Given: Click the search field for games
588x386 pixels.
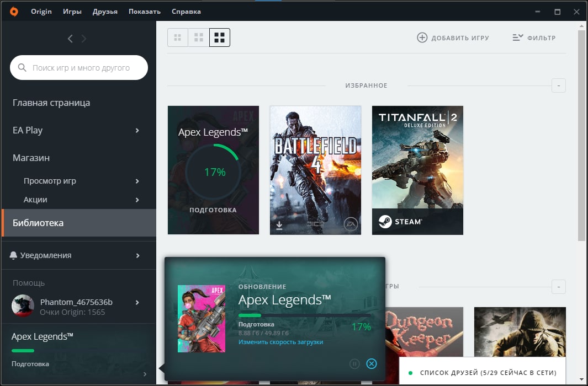Looking at the screenshot, I should tap(79, 68).
